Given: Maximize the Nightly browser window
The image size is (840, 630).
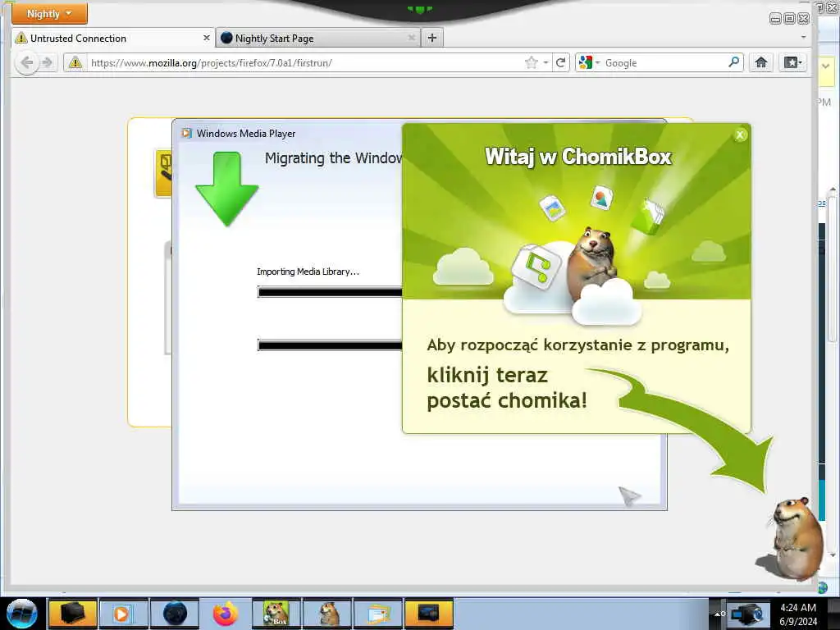Looking at the screenshot, I should pyautogui.click(x=789, y=19).
